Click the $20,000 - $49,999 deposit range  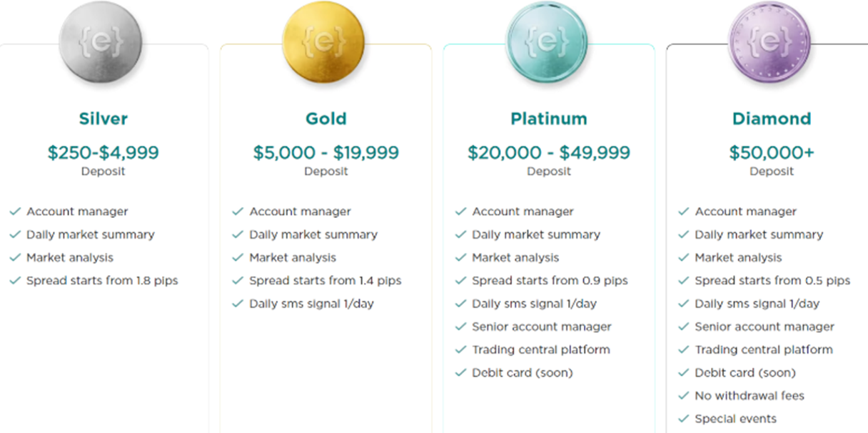point(549,152)
